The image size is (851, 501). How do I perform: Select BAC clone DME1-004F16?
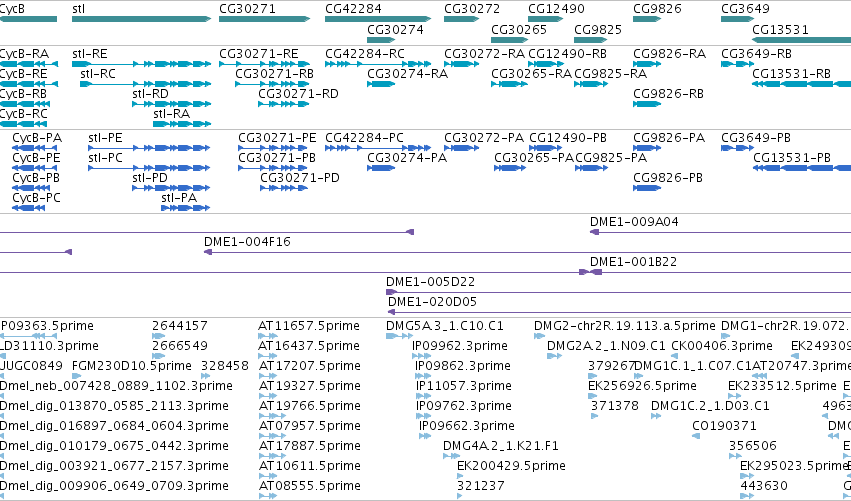(527, 252)
